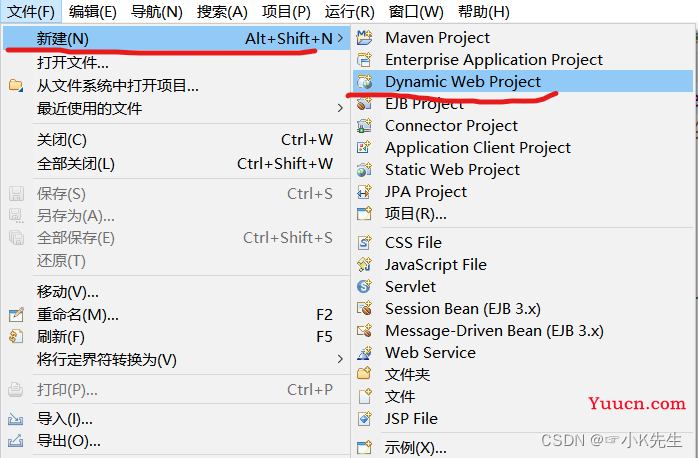The height and width of the screenshot is (458, 698).
Task: Click the new folder 文件夹 icon
Action: point(365,374)
